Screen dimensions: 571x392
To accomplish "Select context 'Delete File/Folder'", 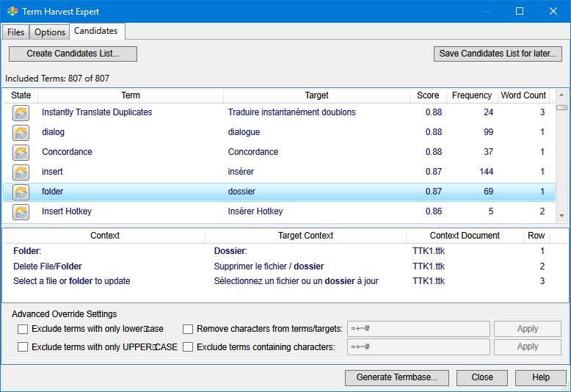I will tap(48, 266).
